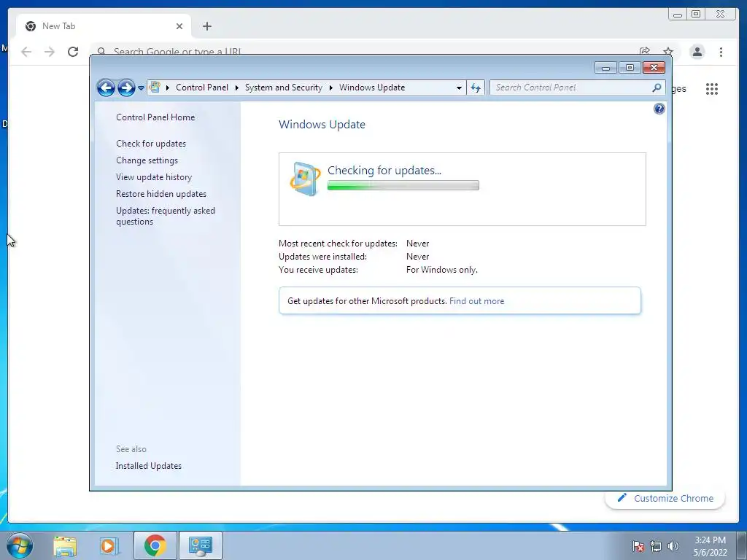
Task: Close the Control Panel window
Action: (x=654, y=68)
